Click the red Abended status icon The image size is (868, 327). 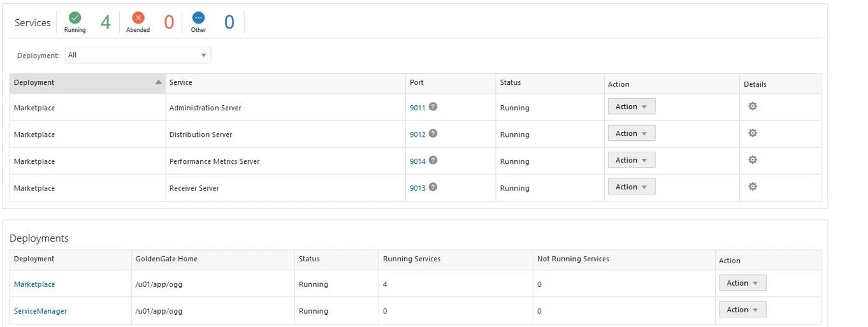(138, 18)
